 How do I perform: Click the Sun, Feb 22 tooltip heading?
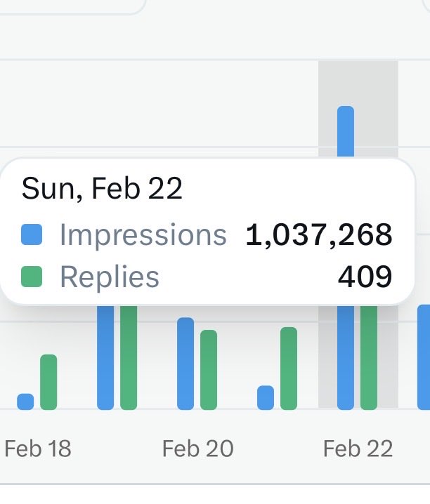tap(102, 189)
